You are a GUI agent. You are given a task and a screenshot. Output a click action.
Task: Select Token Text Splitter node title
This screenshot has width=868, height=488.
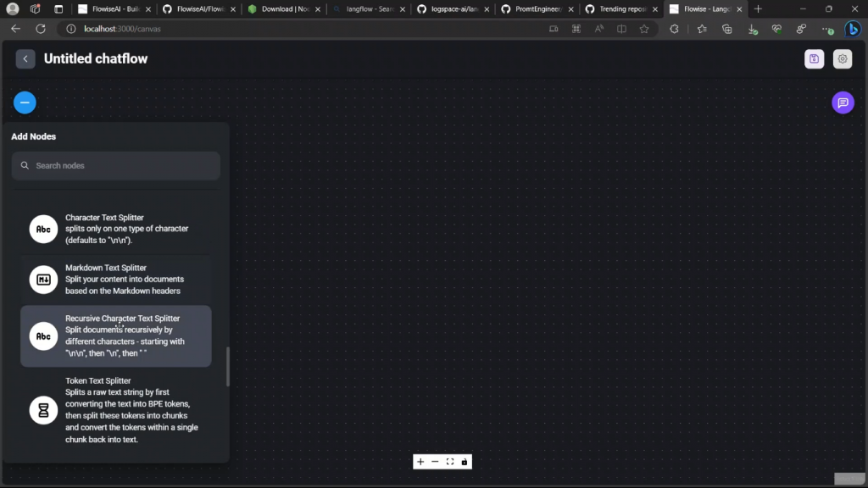coord(98,380)
